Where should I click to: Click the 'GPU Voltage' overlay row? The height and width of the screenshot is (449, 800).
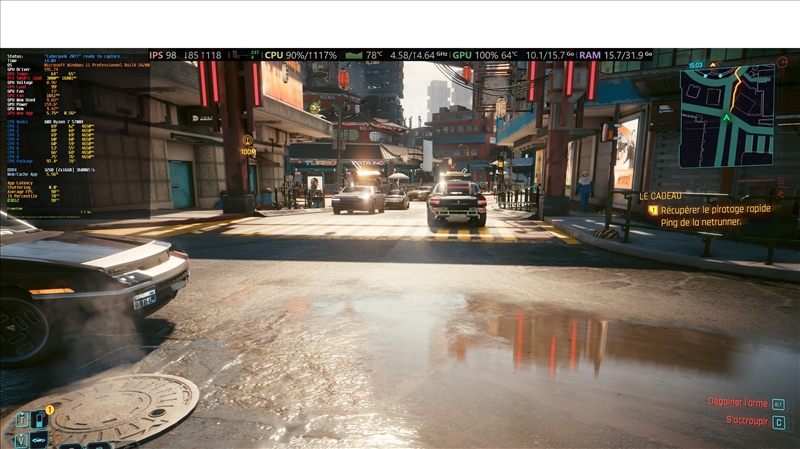click(32, 83)
